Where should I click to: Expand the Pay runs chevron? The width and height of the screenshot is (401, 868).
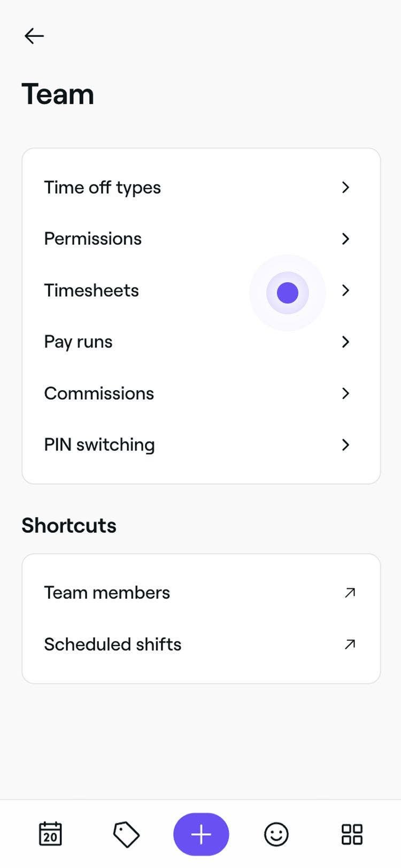[x=345, y=342]
